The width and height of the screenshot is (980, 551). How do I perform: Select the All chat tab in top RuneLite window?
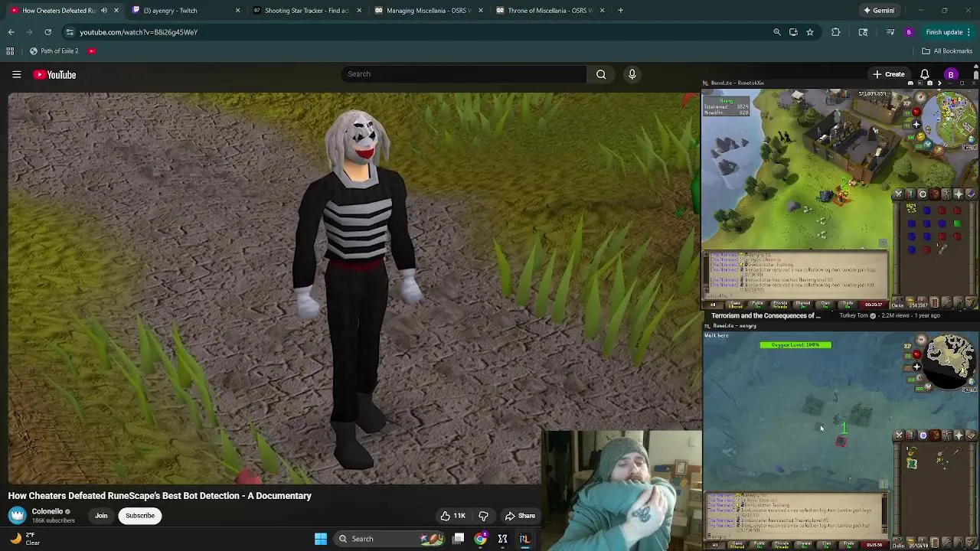(714, 305)
